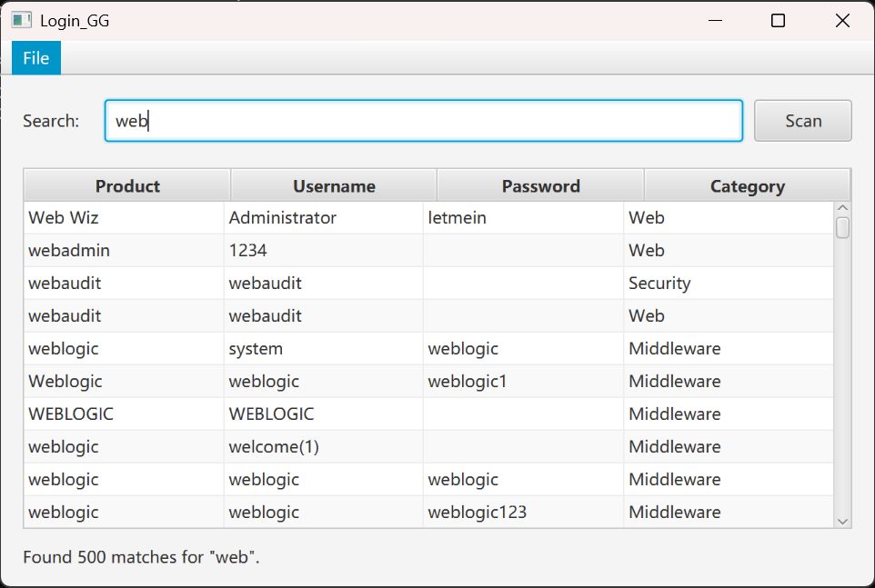Screen dimensions: 875x588
Task: Click the table scrollbar up arrow
Action: [x=842, y=208]
